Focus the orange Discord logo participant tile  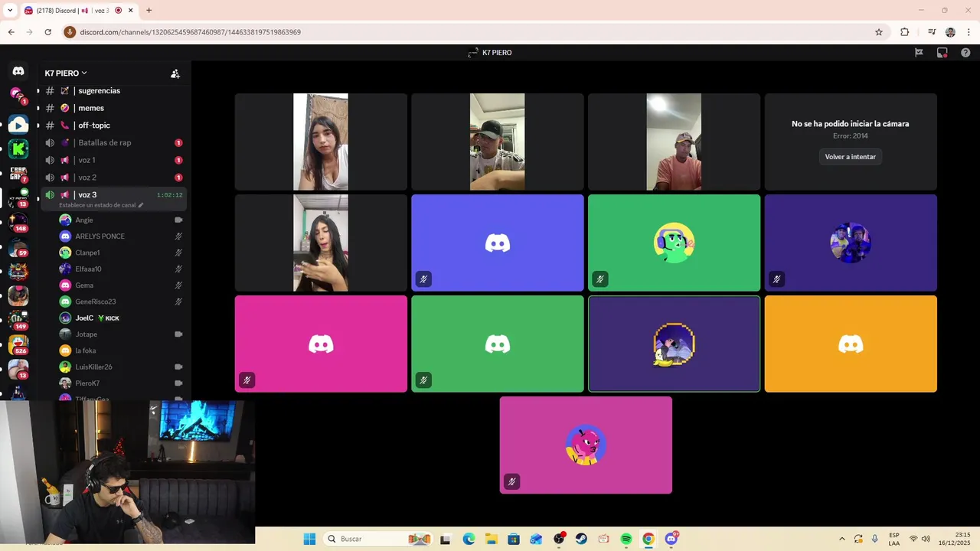coord(851,344)
